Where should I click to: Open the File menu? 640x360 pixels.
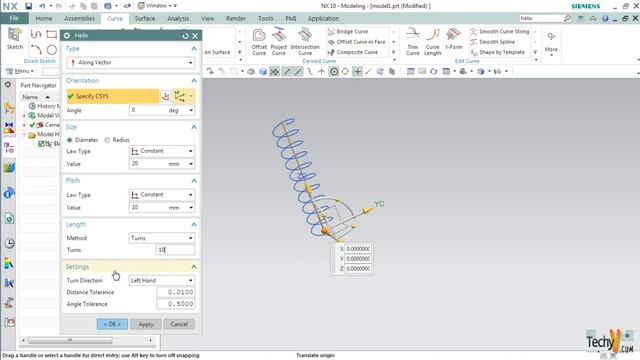click(14, 18)
